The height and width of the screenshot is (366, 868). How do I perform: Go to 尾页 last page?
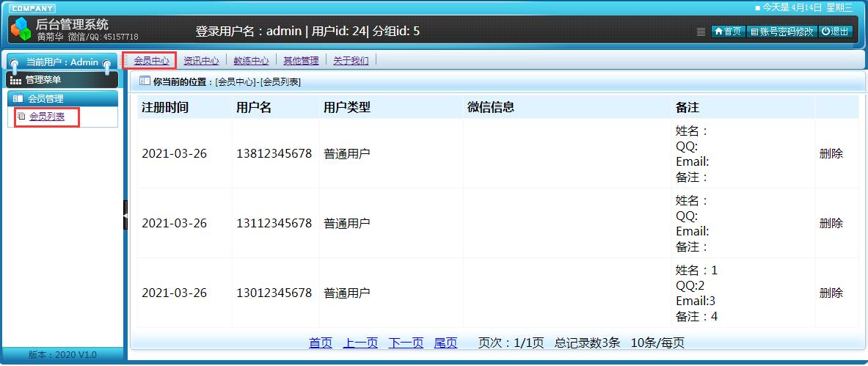[x=445, y=343]
